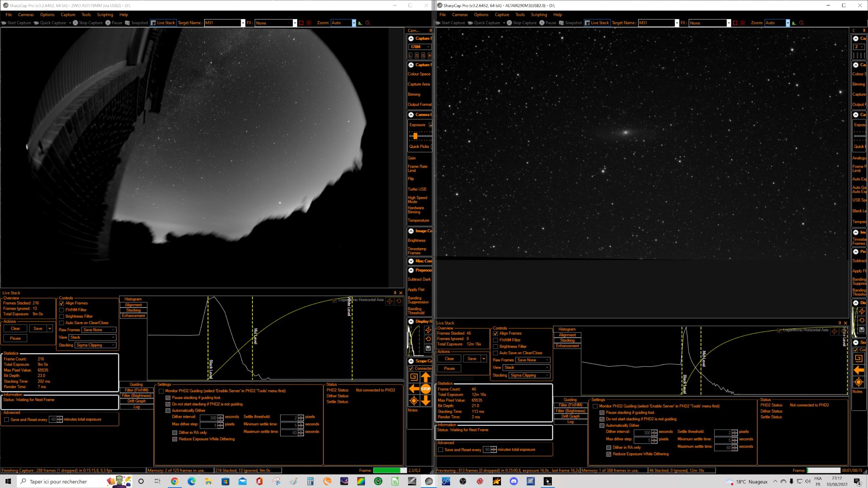The image size is (868, 488).
Task: Enable FWHM Filter checkbox in right Live Stack
Action: click(x=495, y=340)
